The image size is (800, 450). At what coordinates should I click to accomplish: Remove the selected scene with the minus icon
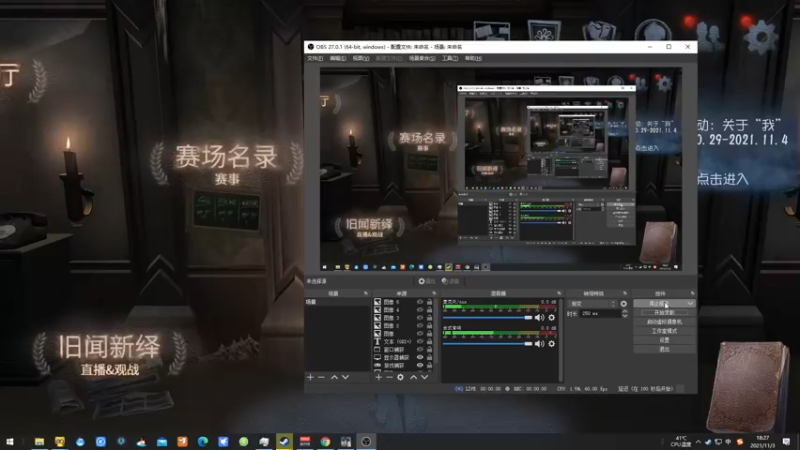321,377
